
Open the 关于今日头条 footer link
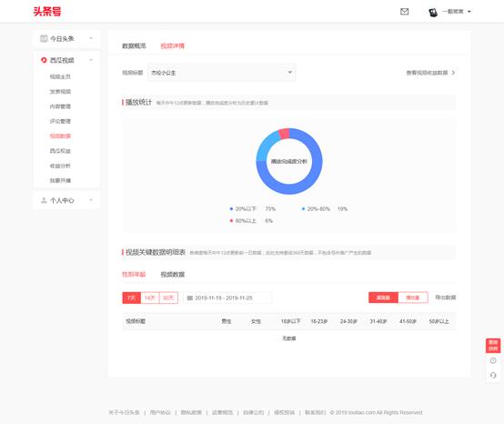[x=124, y=412]
